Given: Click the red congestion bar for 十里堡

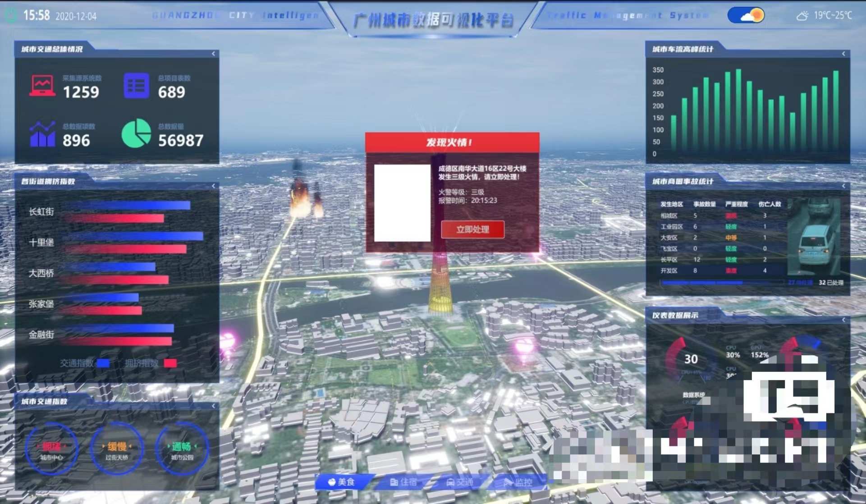Looking at the screenshot, I should click(125, 249).
